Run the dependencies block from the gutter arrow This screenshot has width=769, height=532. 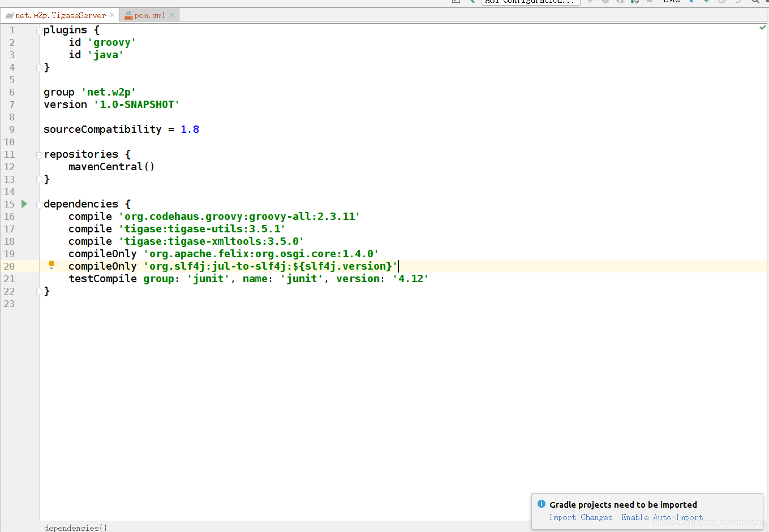(24, 204)
